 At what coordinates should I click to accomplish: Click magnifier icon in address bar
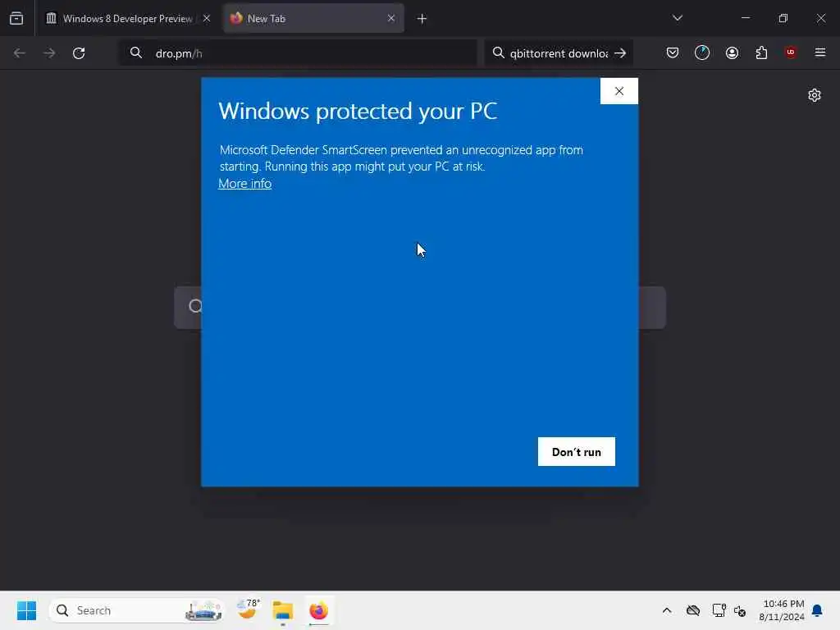point(136,52)
